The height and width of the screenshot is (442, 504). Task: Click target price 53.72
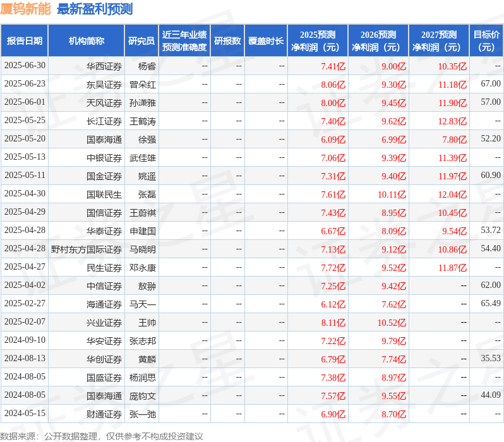(x=491, y=230)
